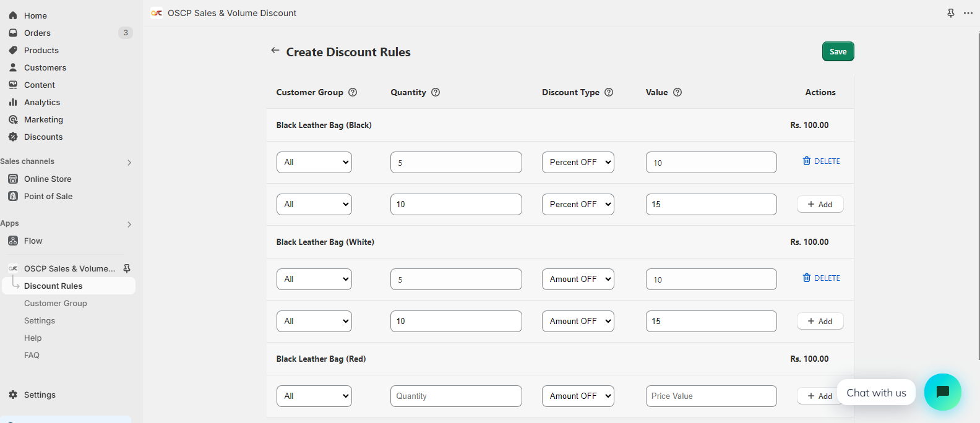Pin the app using top-right pin icon
980x423 pixels.
click(x=951, y=13)
